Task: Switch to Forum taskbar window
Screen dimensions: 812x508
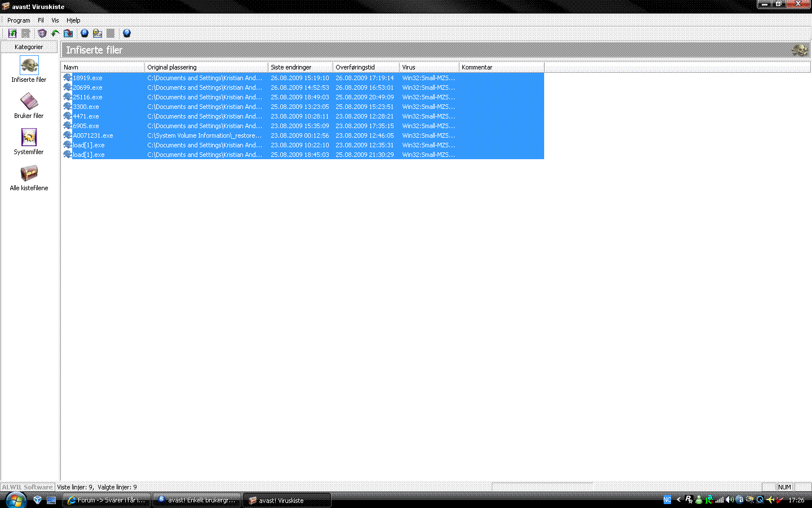Action: (x=107, y=500)
